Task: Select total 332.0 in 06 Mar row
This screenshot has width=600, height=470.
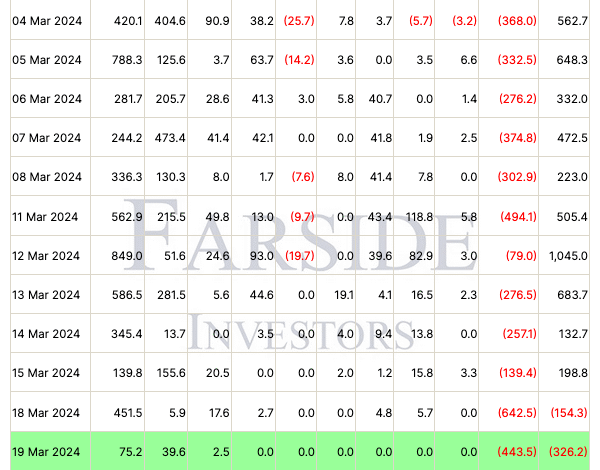Action: pyautogui.click(x=572, y=99)
